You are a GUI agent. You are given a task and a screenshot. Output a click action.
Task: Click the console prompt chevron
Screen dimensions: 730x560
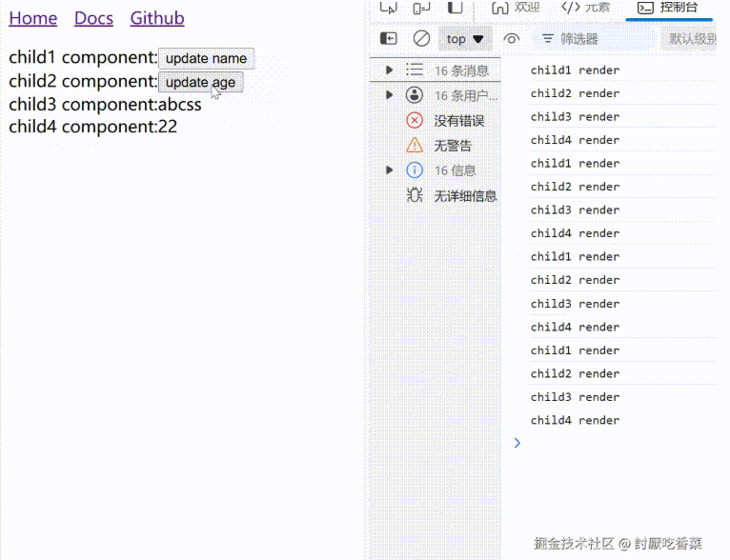[517, 443]
